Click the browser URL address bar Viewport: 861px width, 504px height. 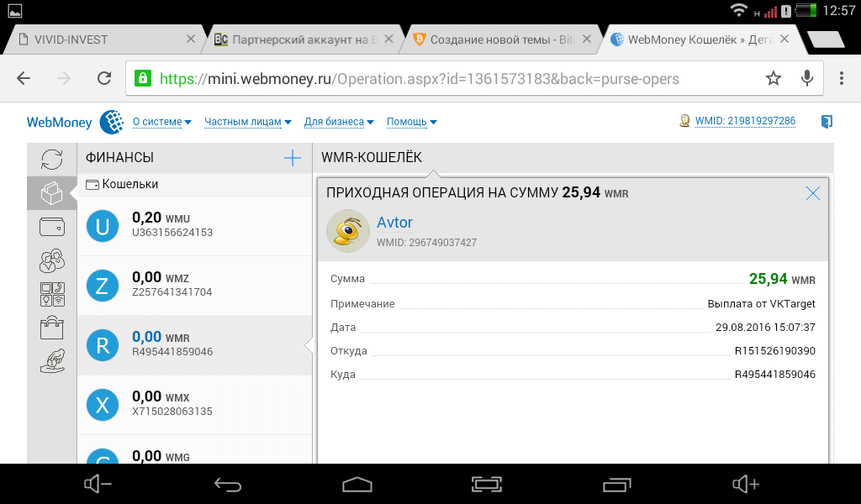click(x=454, y=79)
